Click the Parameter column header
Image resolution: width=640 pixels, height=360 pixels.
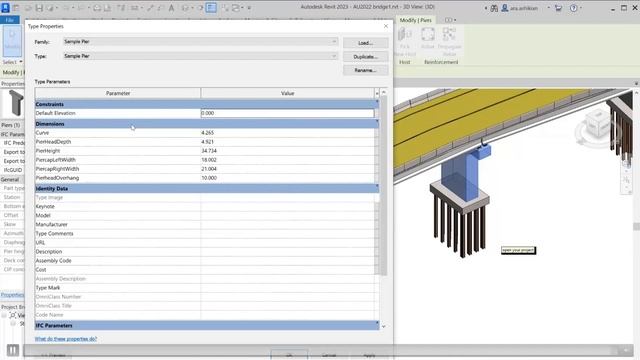pos(118,93)
